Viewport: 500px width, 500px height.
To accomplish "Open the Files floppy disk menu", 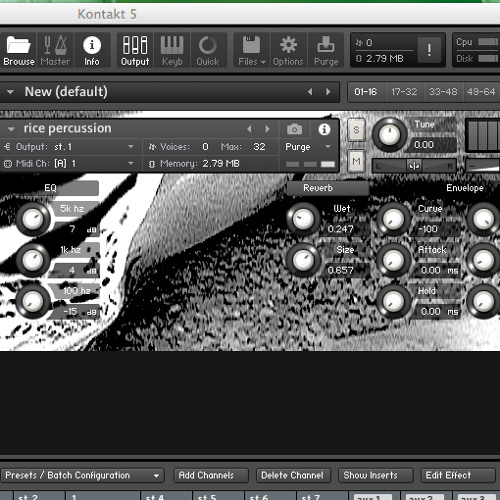I will click(x=252, y=50).
